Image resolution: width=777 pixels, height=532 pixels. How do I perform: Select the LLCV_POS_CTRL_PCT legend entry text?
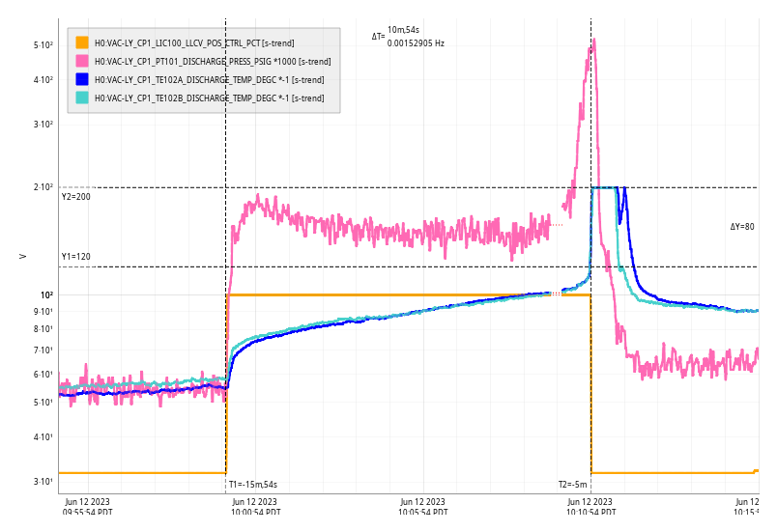(x=194, y=42)
